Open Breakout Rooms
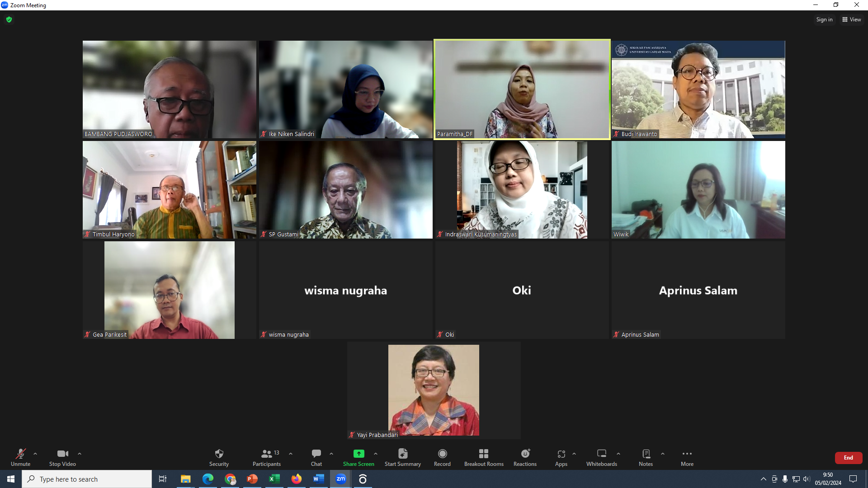 pyautogui.click(x=484, y=457)
